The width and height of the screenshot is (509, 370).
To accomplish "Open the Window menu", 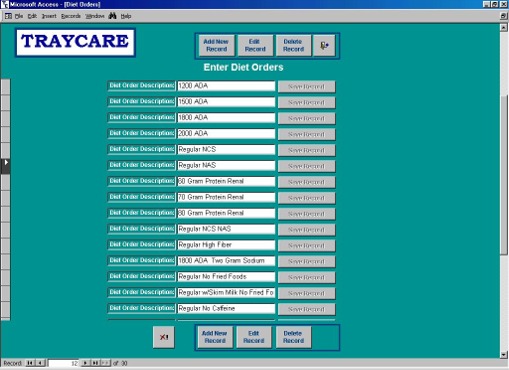I will pyautogui.click(x=95, y=16).
